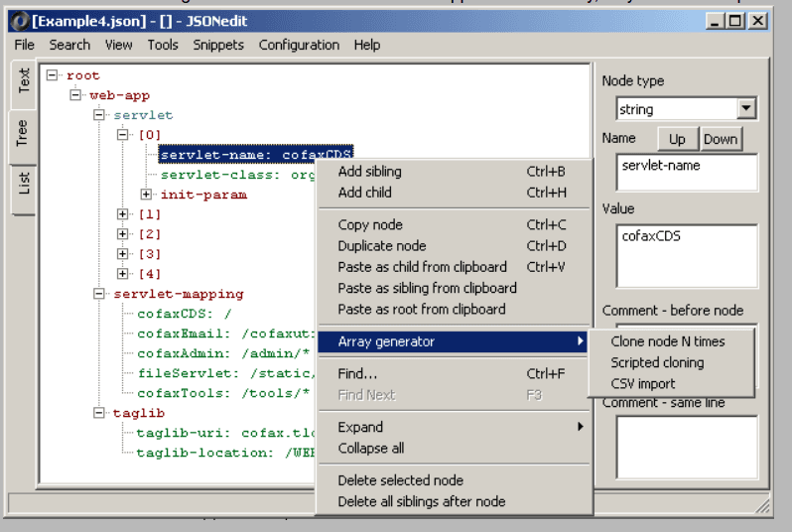Select CSV import option
Screen dimensions: 792x532
click(x=643, y=384)
